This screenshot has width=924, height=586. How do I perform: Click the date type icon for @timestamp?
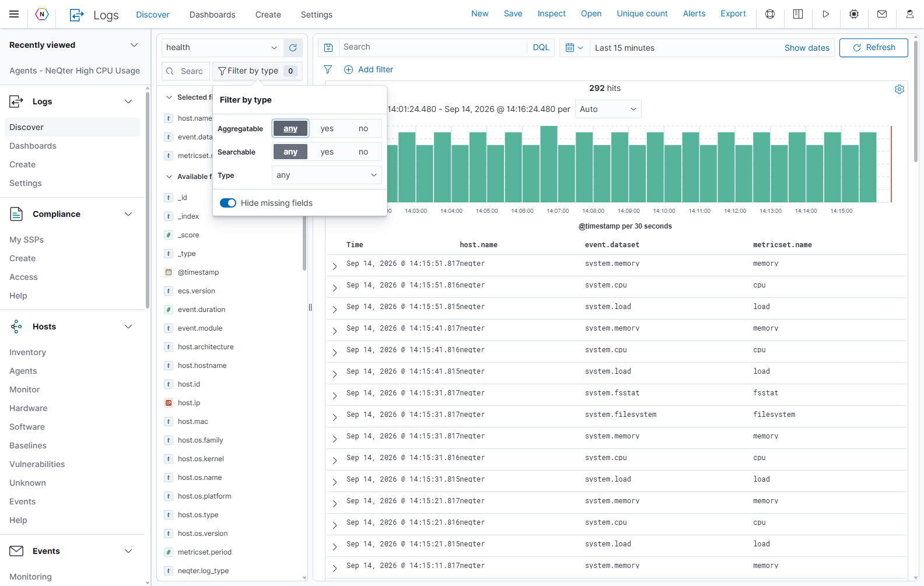169,272
